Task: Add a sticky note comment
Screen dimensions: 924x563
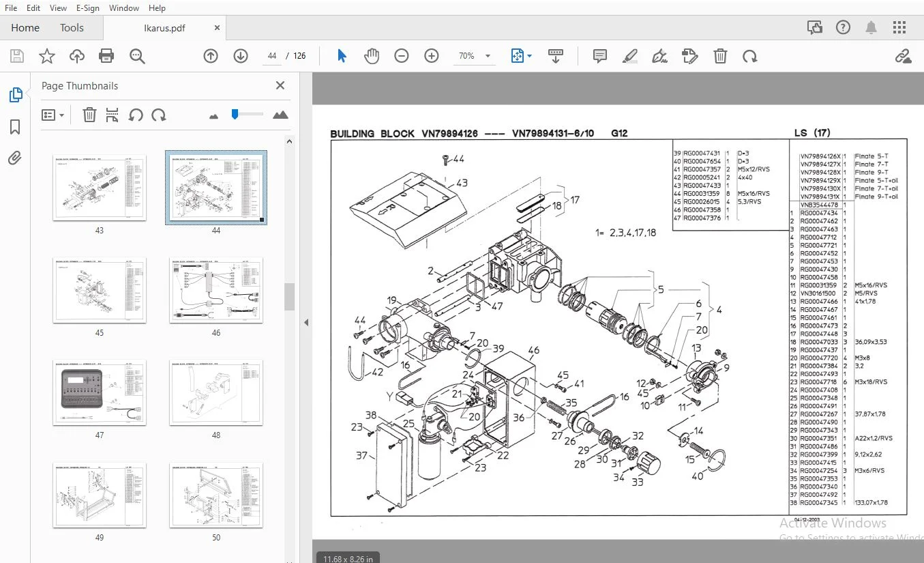Action: (x=600, y=56)
